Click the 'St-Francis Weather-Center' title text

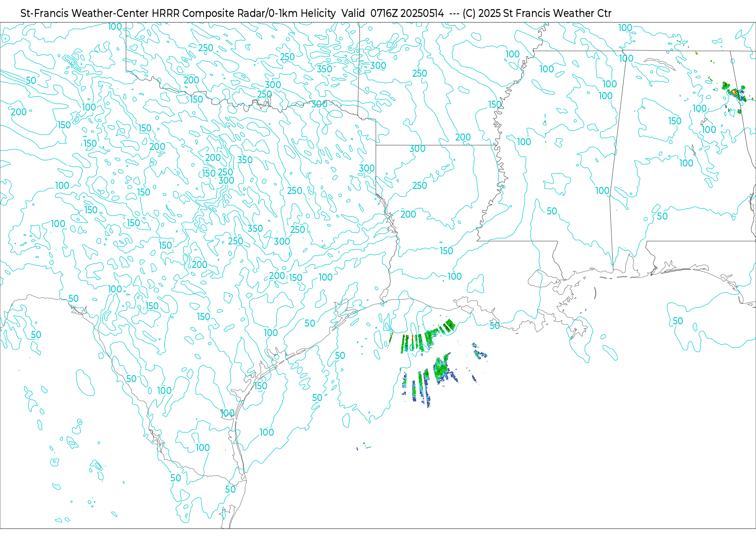tap(84, 13)
